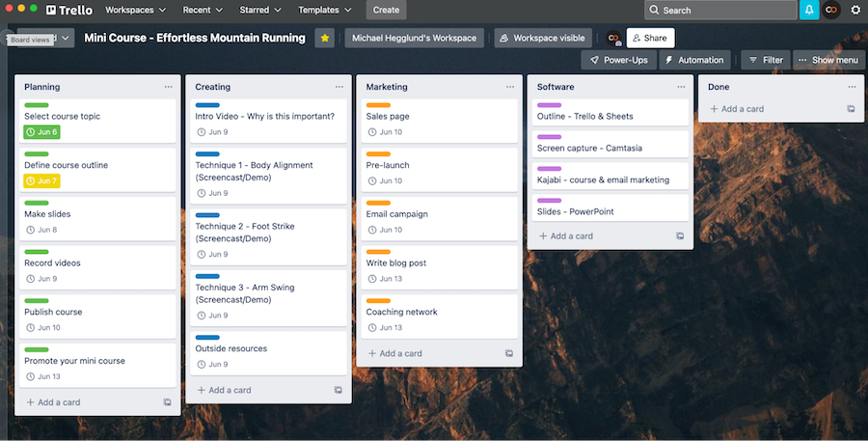The image size is (868, 441).
Task: Click the user avatar in top bar
Action: tap(831, 10)
